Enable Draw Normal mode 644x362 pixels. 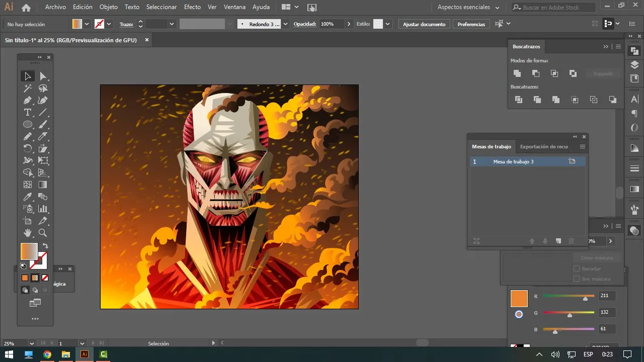tap(25, 290)
